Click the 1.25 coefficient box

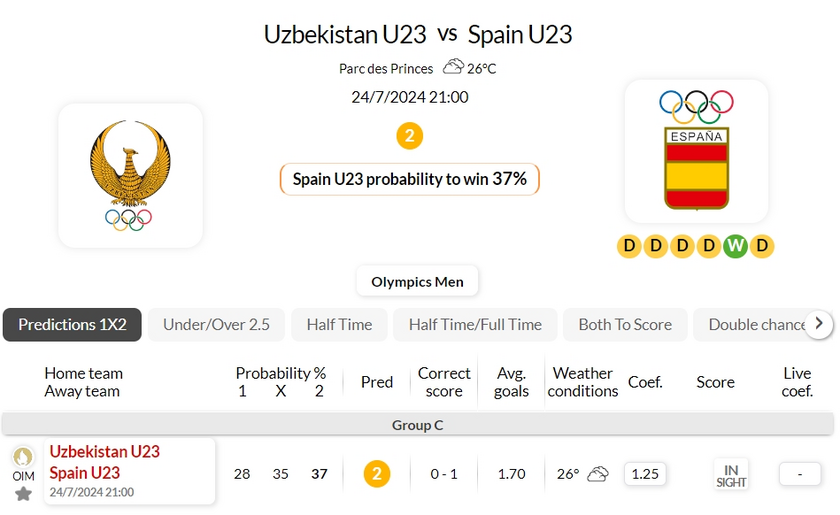point(645,474)
